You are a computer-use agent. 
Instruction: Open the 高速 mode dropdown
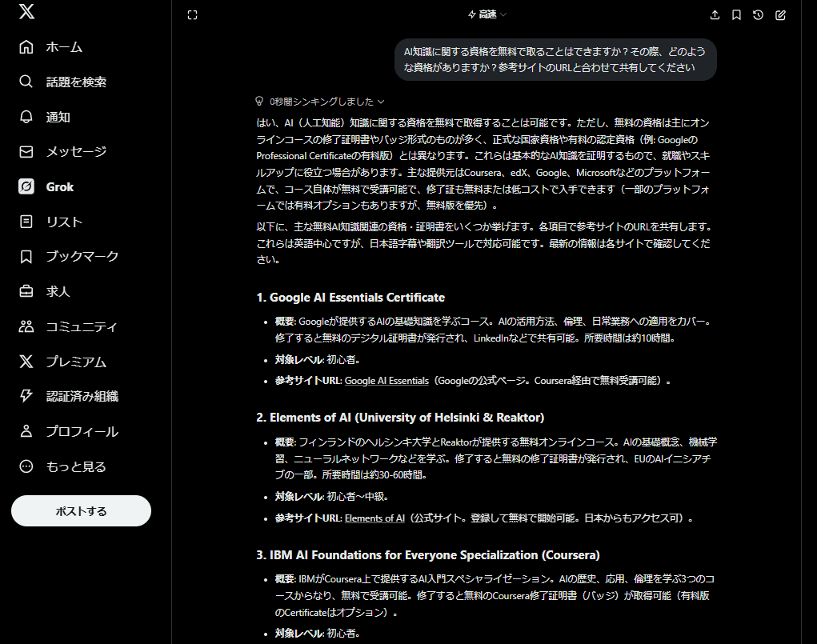pyautogui.click(x=487, y=14)
